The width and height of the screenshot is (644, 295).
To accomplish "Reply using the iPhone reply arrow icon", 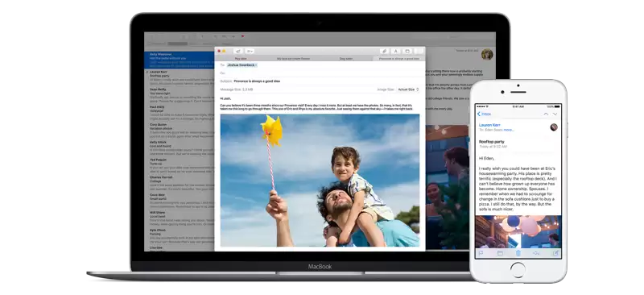I will point(536,253).
